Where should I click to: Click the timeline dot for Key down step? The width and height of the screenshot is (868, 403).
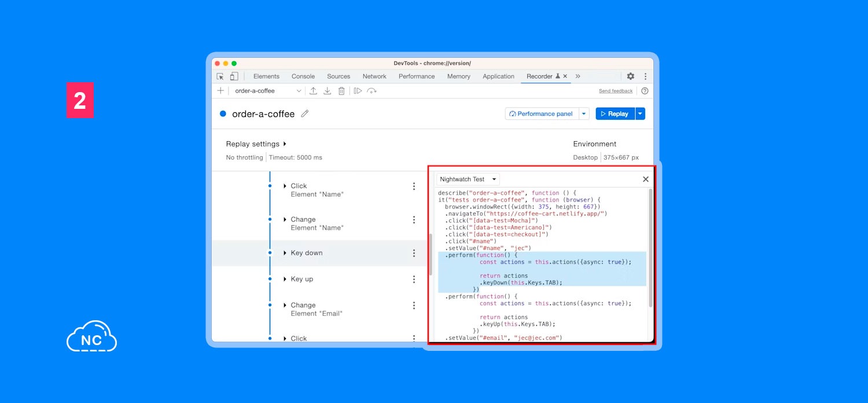point(270,253)
